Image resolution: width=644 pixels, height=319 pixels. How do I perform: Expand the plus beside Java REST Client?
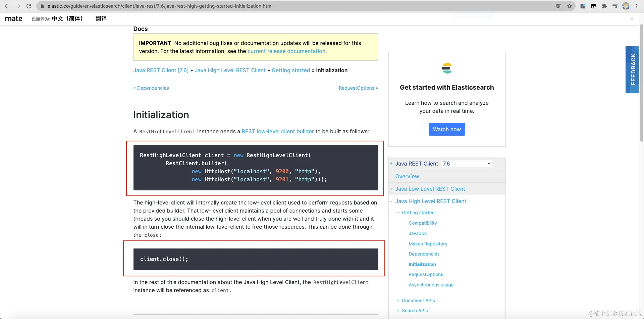tap(391, 164)
